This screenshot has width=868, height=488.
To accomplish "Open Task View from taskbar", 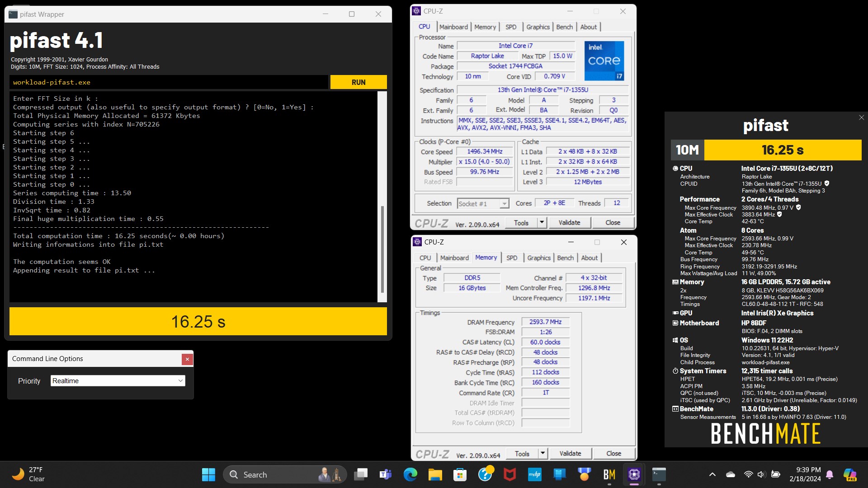I will pyautogui.click(x=361, y=475).
